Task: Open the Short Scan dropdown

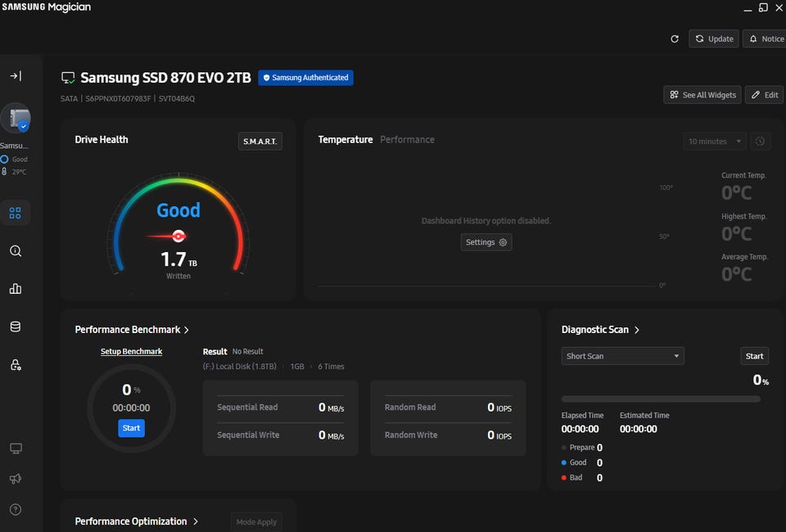Action: coord(622,356)
